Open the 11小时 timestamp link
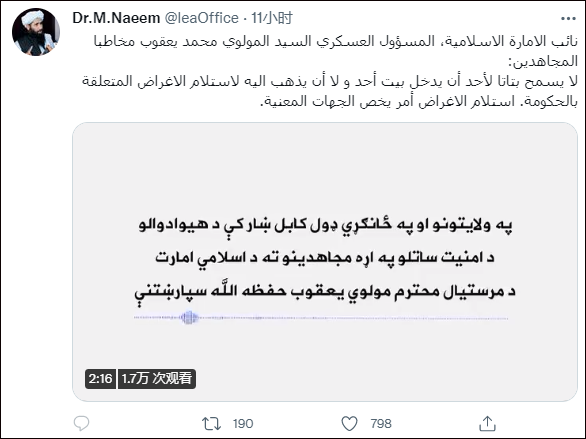 coord(272,18)
